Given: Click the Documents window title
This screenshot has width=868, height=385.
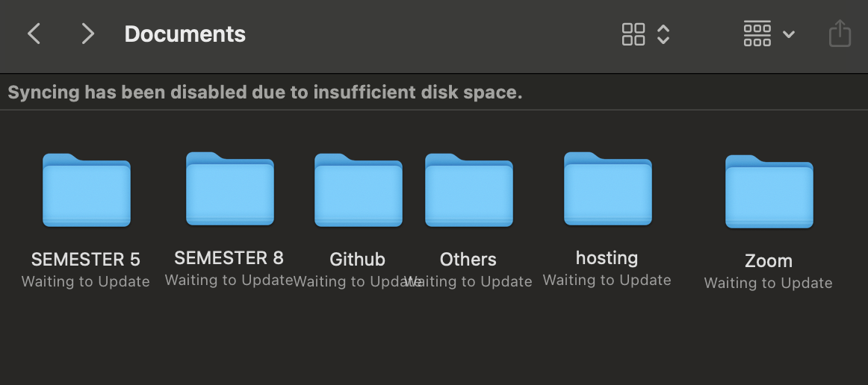Looking at the screenshot, I should pyautogui.click(x=185, y=34).
